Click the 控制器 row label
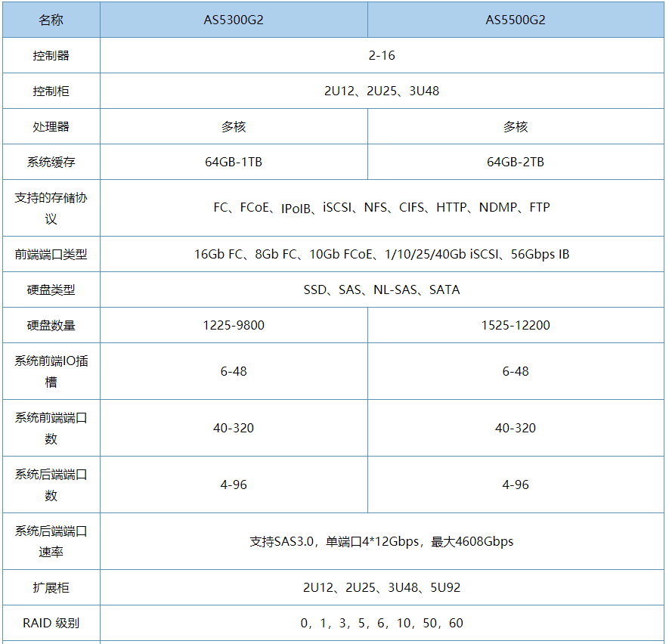Image resolution: width=669 pixels, height=644 pixels. click(x=51, y=55)
